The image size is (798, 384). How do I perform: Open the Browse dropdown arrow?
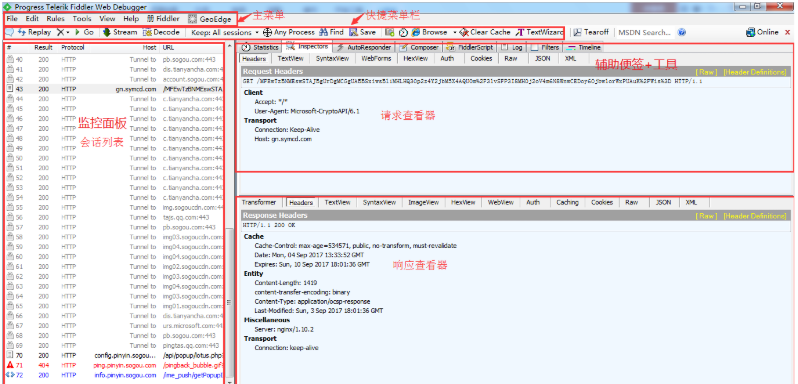(x=454, y=32)
